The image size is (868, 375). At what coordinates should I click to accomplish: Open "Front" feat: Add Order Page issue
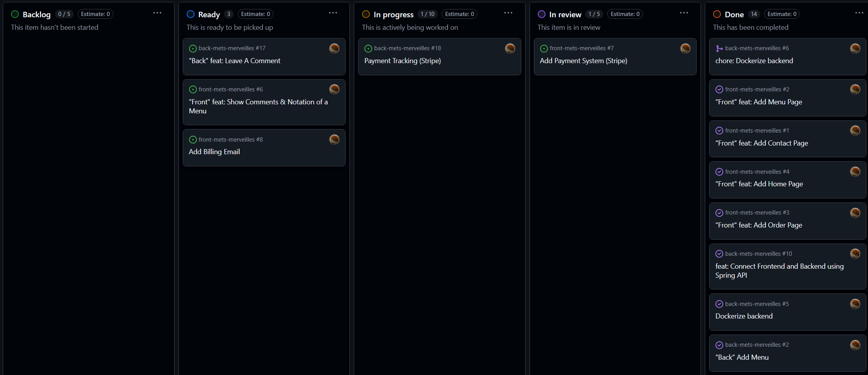[x=759, y=225]
